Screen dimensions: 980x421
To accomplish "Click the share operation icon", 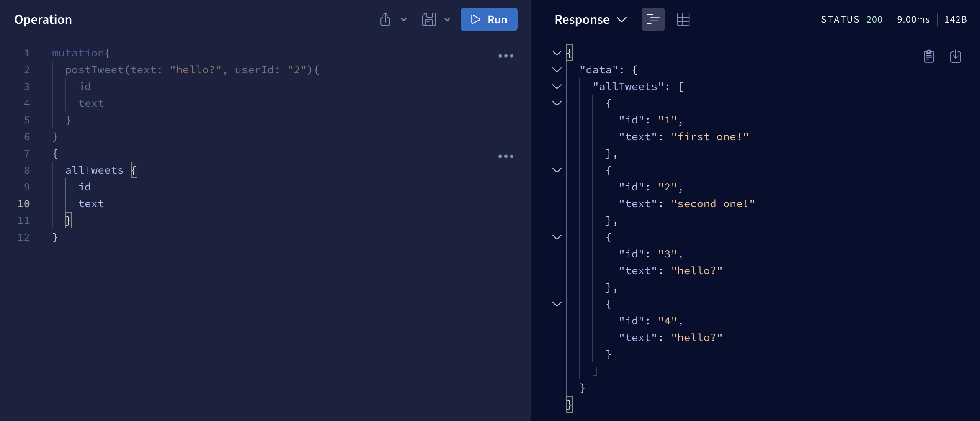I will (385, 19).
